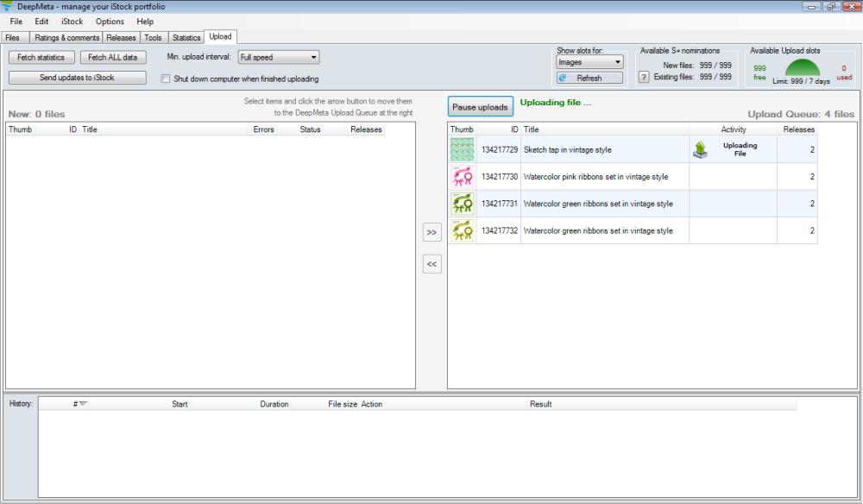Screen dimensions: 863x504
Task: Click the Errors column header in New files
Action: [263, 129]
